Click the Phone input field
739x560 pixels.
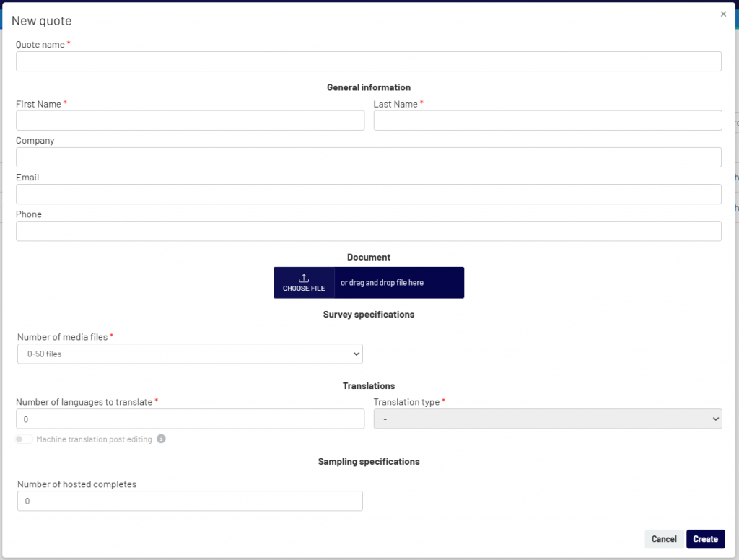tap(369, 231)
